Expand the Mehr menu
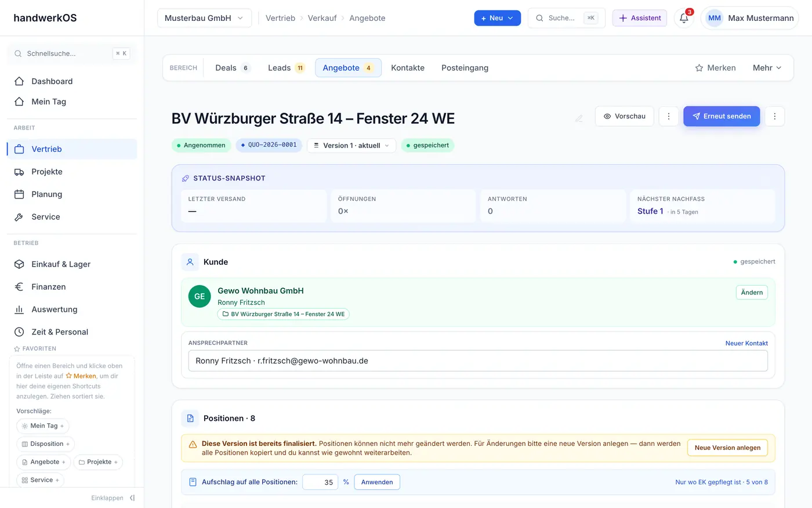This screenshot has height=508, width=812. (767, 68)
